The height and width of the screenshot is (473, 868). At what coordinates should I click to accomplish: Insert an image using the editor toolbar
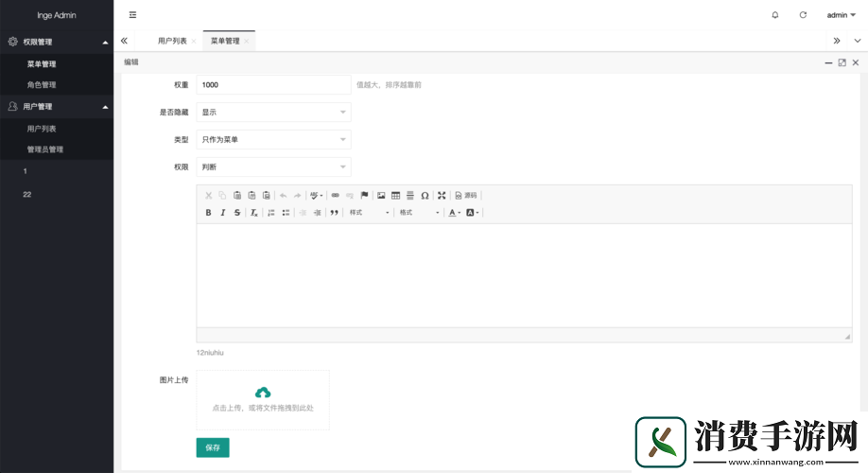[381, 196]
